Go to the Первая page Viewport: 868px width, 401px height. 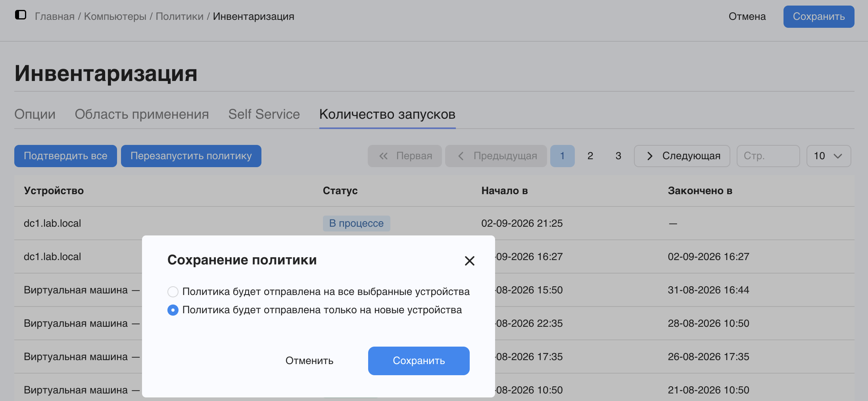point(405,156)
